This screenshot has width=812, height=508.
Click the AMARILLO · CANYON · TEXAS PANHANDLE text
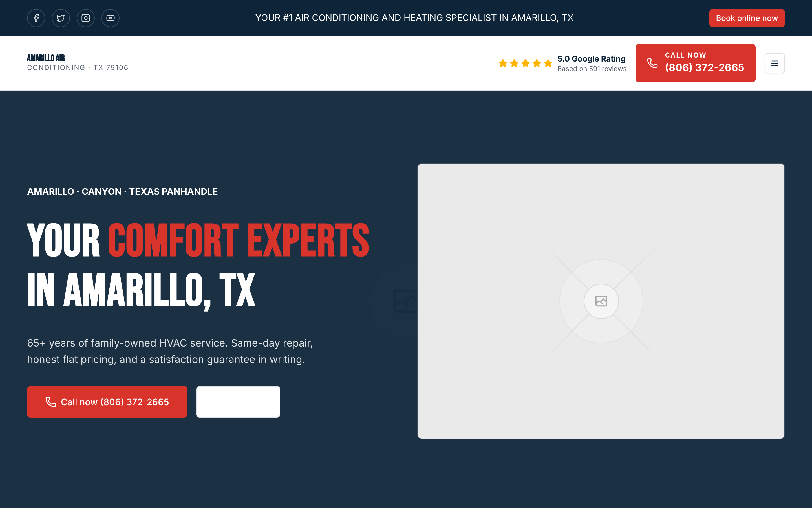click(122, 192)
